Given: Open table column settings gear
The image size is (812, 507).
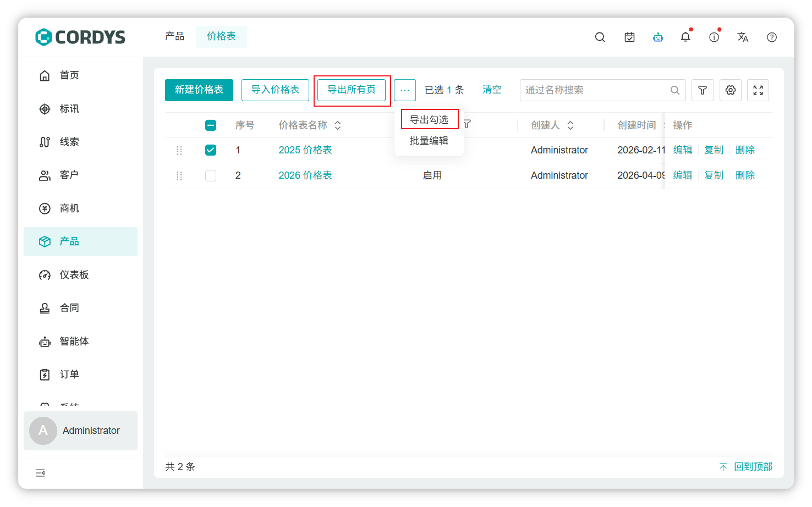Looking at the screenshot, I should pos(731,90).
